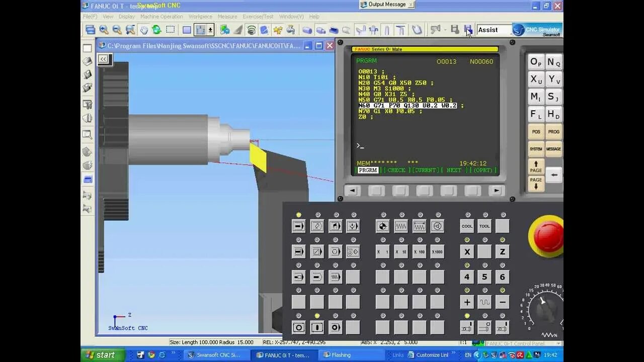Click the right arrow key below the CRT screen
The width and height of the screenshot is (644, 362).
point(496,191)
